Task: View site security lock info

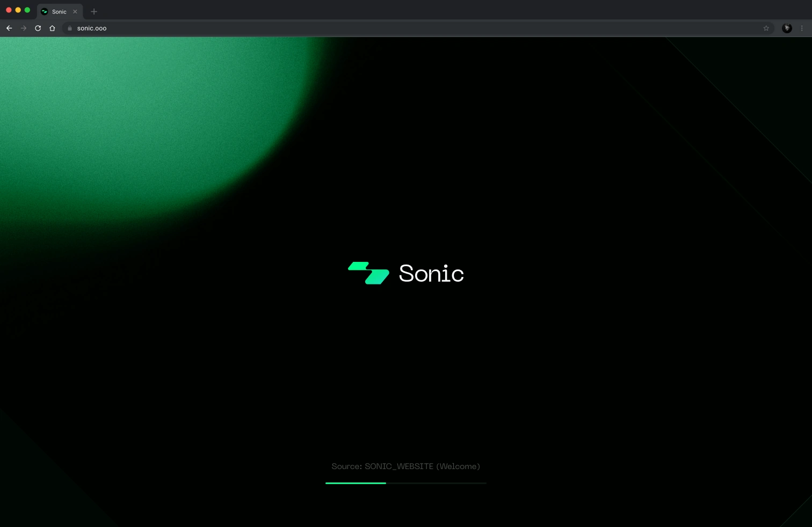Action: tap(70, 28)
